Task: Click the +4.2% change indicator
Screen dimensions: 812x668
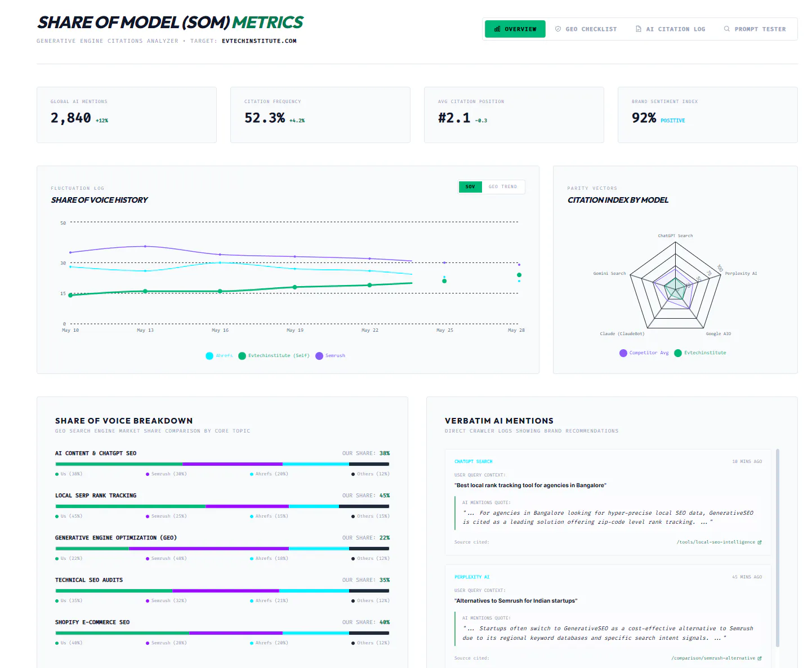Action: coord(297,121)
